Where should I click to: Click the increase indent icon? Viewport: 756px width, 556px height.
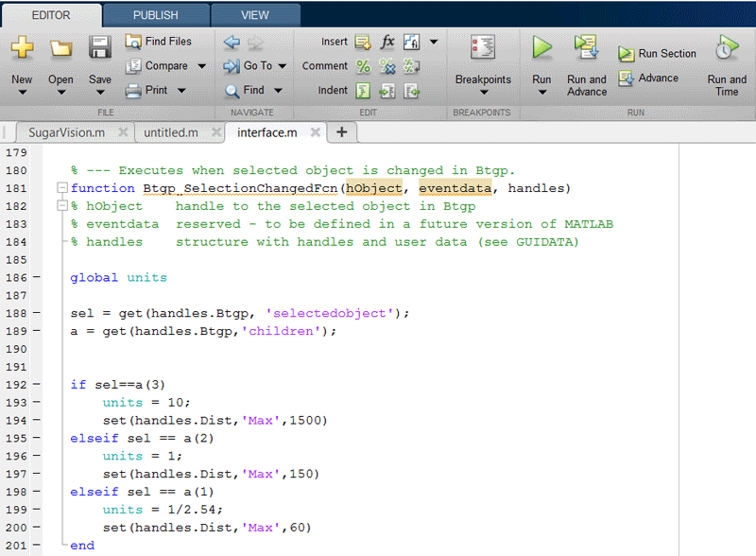coord(387,90)
